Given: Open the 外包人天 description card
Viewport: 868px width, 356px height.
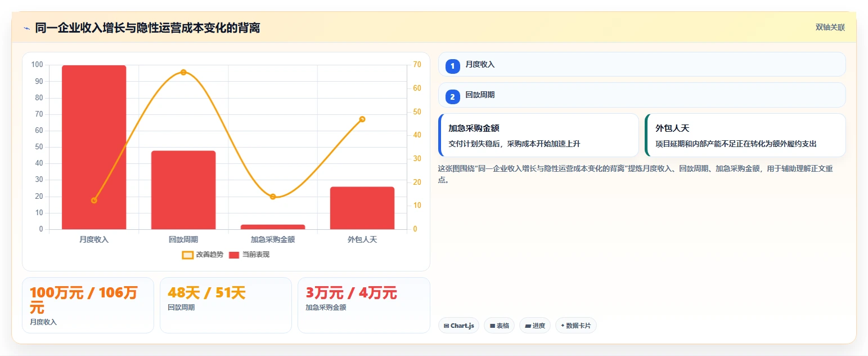Looking at the screenshot, I should pyautogui.click(x=745, y=135).
